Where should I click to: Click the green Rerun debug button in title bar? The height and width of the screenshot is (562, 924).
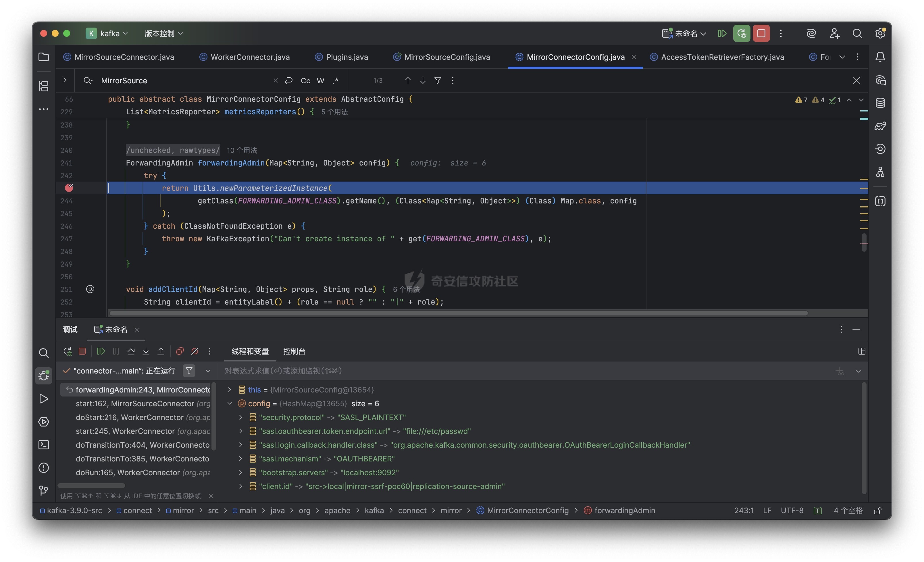coord(741,33)
